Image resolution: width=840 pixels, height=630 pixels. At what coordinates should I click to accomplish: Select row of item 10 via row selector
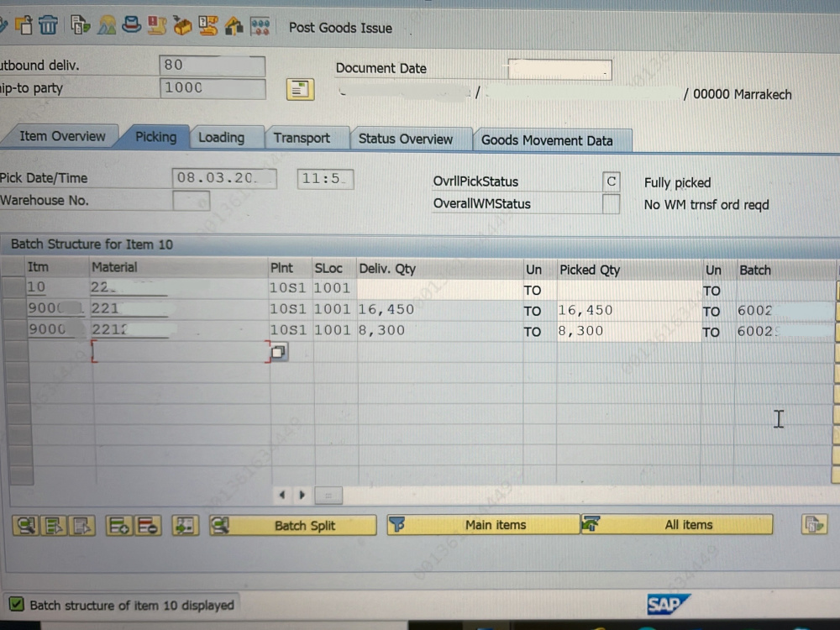13,287
